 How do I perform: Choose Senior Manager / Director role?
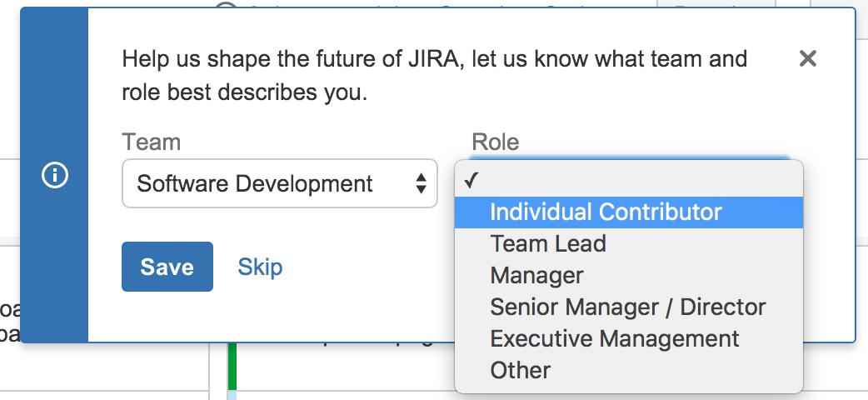(627, 307)
